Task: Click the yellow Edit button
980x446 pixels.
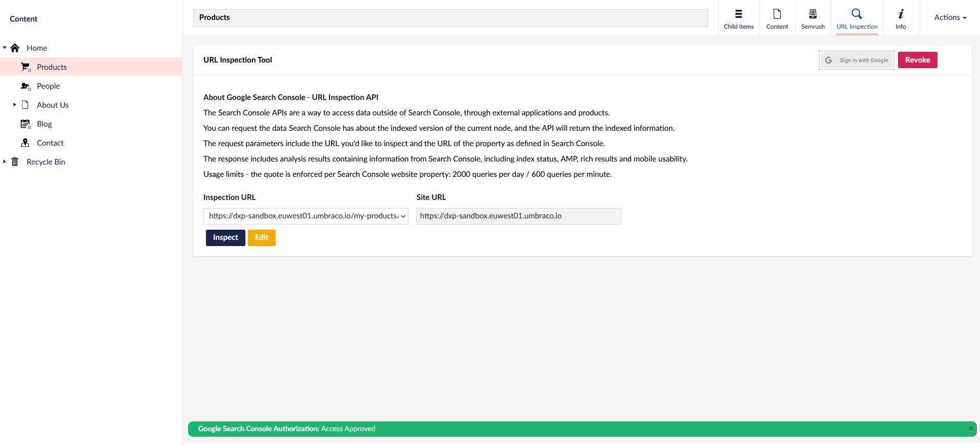Action: (x=261, y=238)
